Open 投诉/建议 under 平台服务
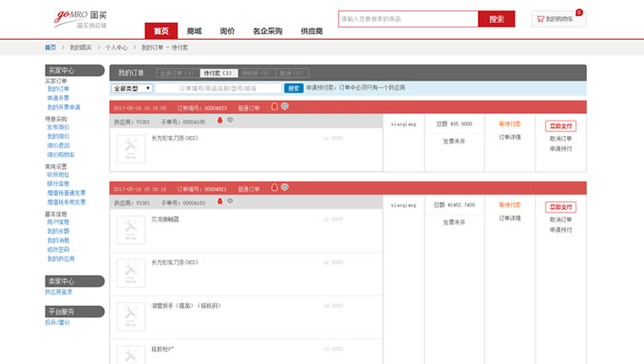The width and height of the screenshot is (644, 364). [58, 322]
